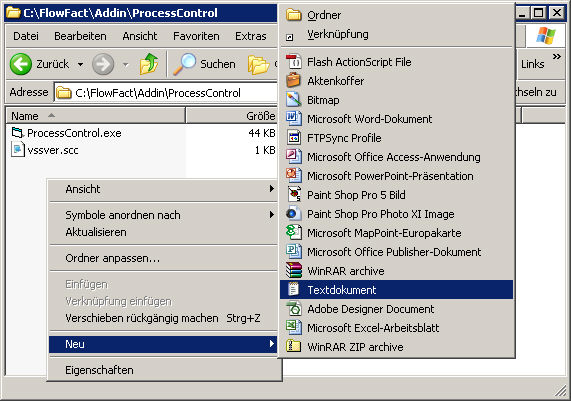The height and width of the screenshot is (401, 571).
Task: Click the 44 KB size cell
Action: click(x=262, y=133)
